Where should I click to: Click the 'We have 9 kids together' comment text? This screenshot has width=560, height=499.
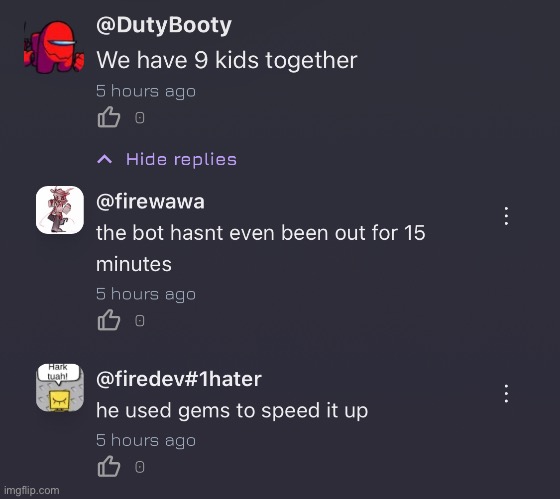(227, 60)
